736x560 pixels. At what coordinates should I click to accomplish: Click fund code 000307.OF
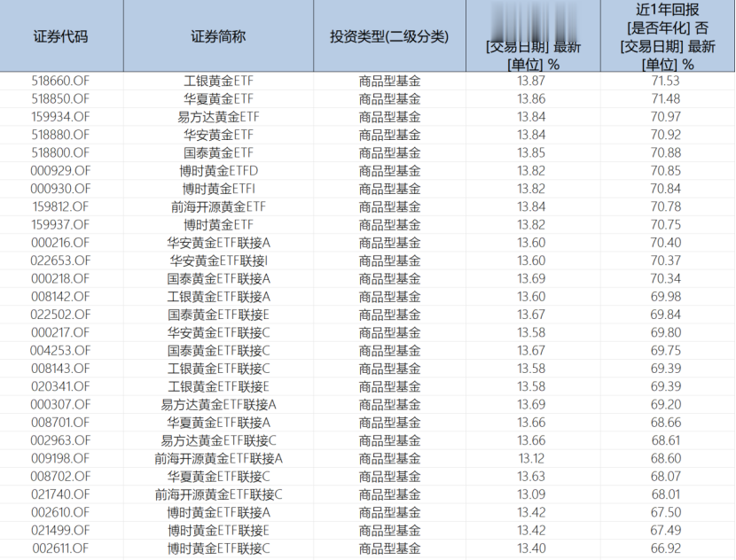60,405
